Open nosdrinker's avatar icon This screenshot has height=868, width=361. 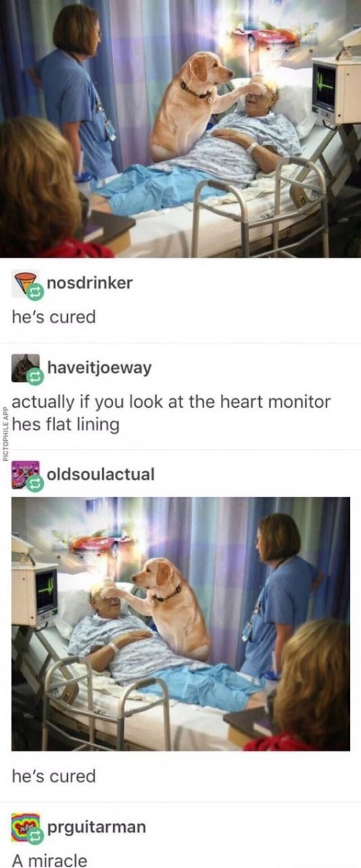[24, 284]
